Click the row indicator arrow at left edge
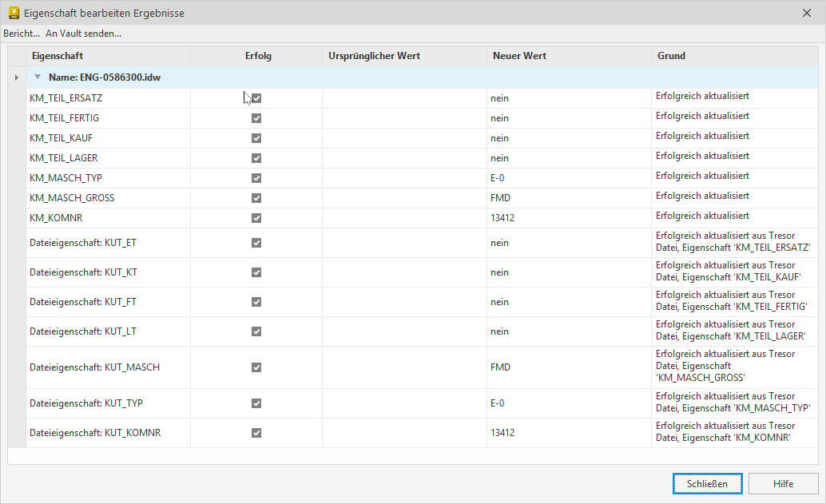Viewport: 826px width, 504px height. [17, 77]
